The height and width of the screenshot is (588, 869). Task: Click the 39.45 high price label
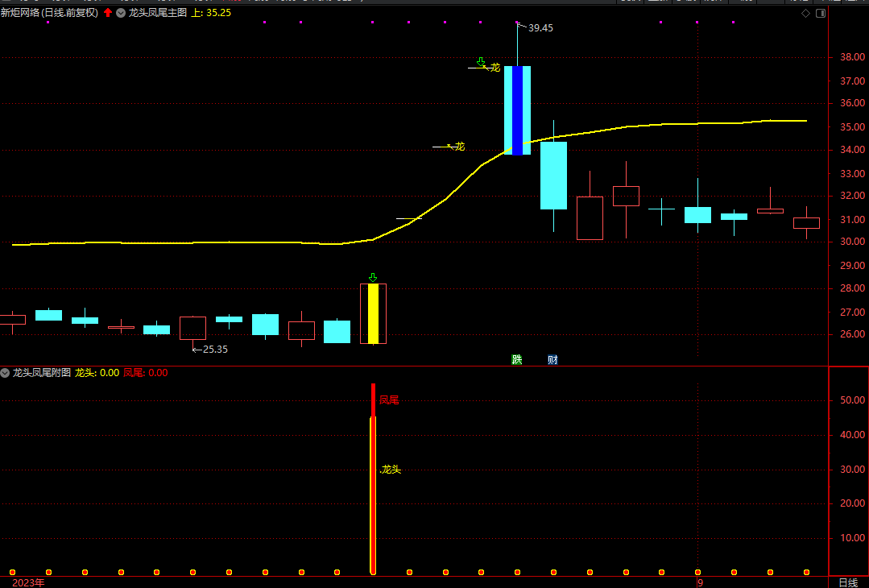point(540,28)
